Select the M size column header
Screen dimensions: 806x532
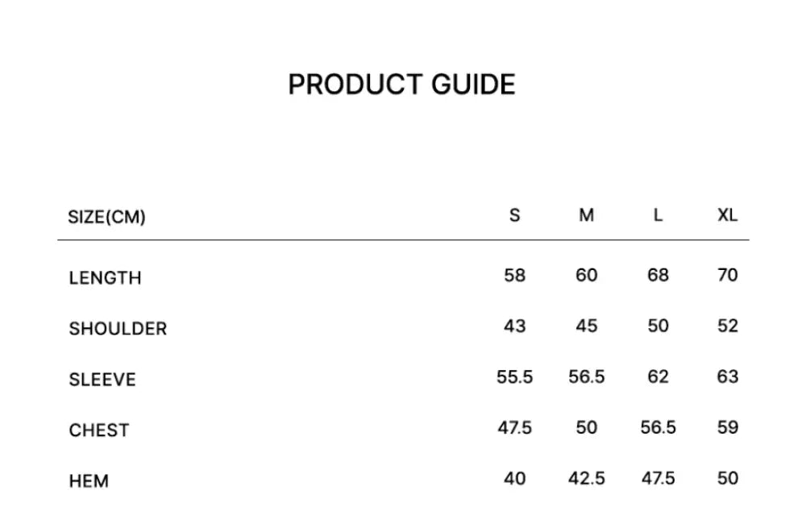tap(587, 215)
